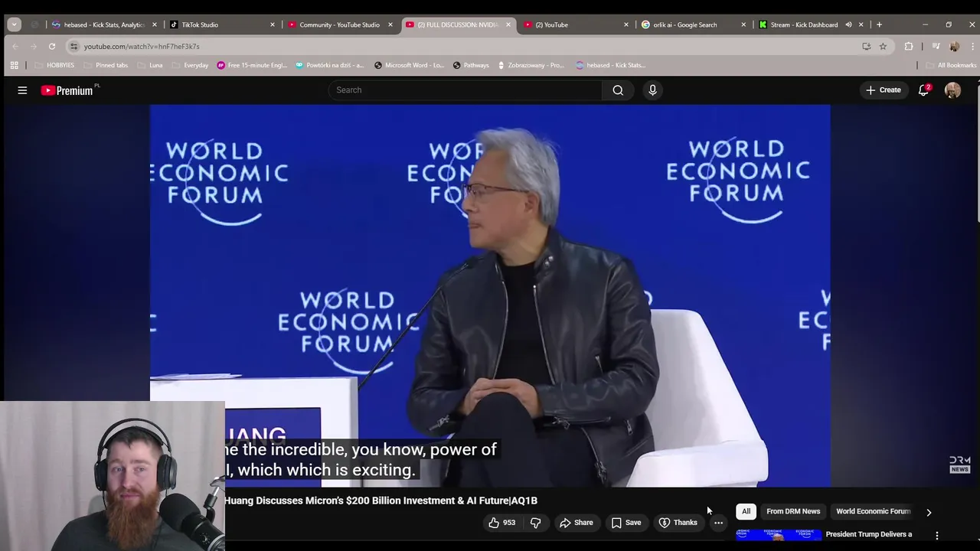Image resolution: width=980 pixels, height=551 pixels.
Task: Mute the Kick Dashboard tab audio icon
Action: (x=848, y=24)
